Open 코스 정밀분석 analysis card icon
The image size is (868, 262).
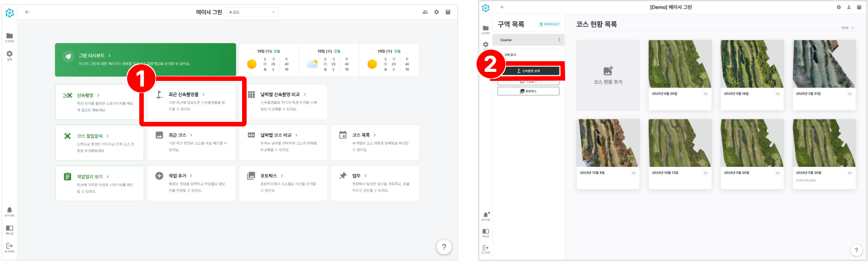[67, 136]
